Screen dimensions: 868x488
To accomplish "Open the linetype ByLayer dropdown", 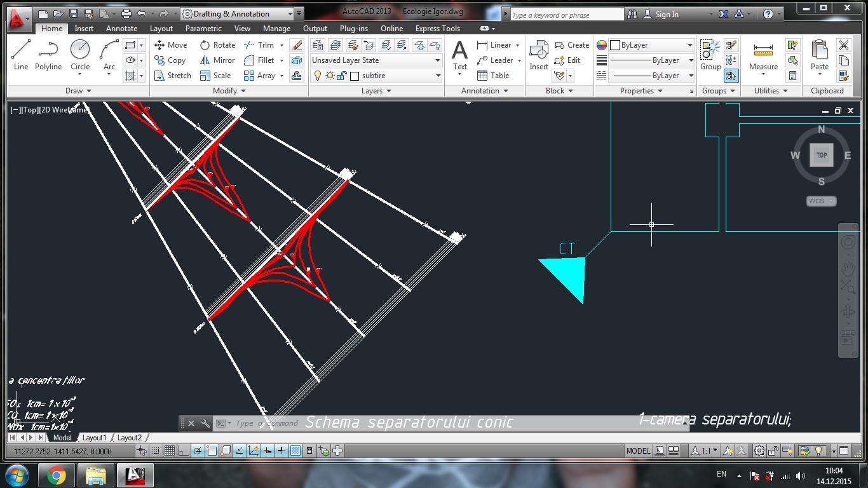I will click(x=651, y=76).
